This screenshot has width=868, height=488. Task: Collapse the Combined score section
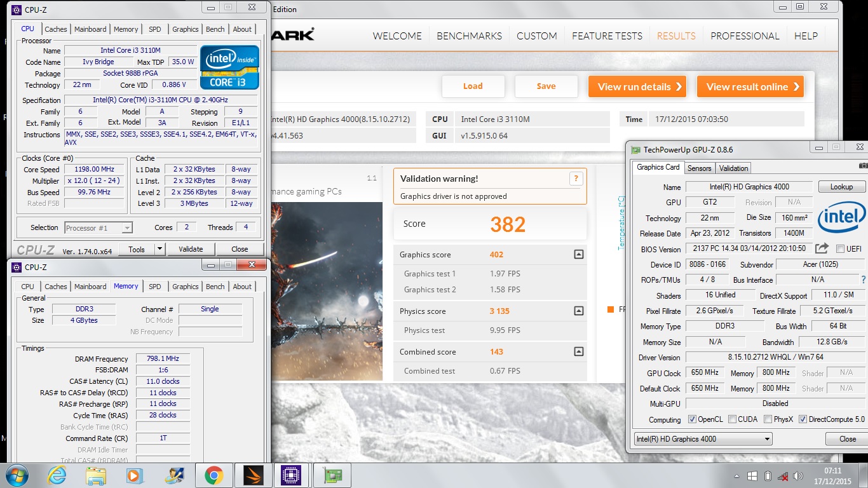[x=578, y=351]
